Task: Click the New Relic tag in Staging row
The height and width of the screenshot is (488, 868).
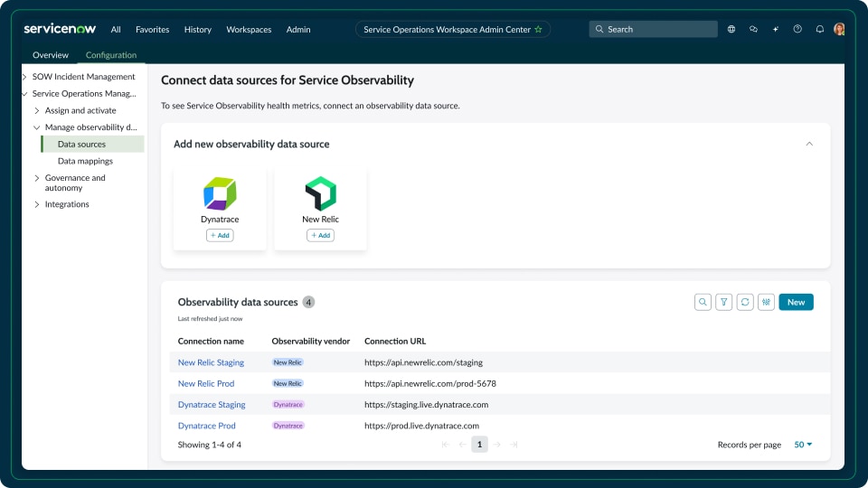Action: (288, 362)
